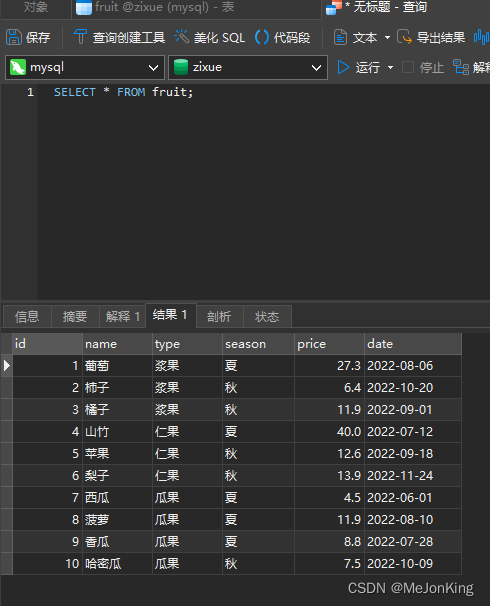Click the mysql dolphin connection icon

(18, 67)
